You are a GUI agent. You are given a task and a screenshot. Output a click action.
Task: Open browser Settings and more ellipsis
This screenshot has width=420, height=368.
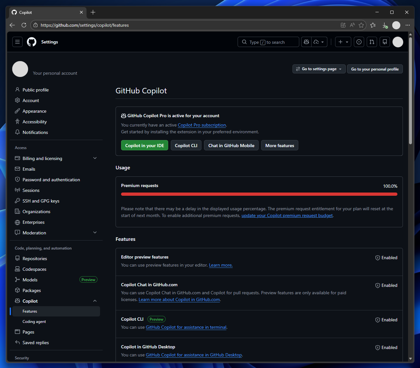click(x=408, y=25)
